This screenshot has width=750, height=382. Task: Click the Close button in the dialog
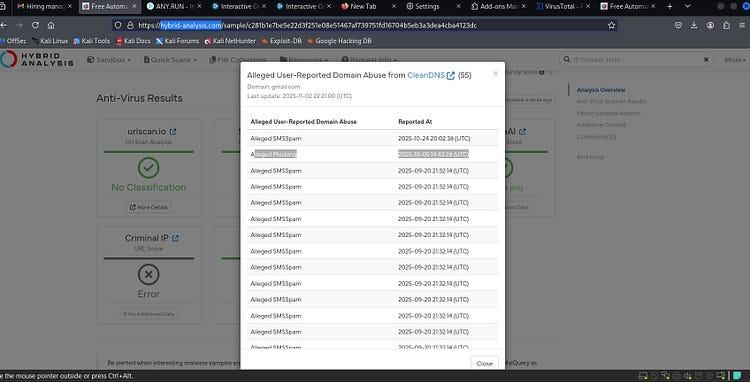click(x=485, y=363)
